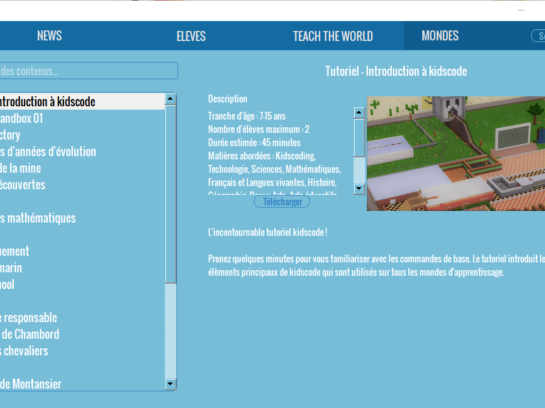Focus the content search field
The height and width of the screenshot is (408, 545).
pos(89,71)
